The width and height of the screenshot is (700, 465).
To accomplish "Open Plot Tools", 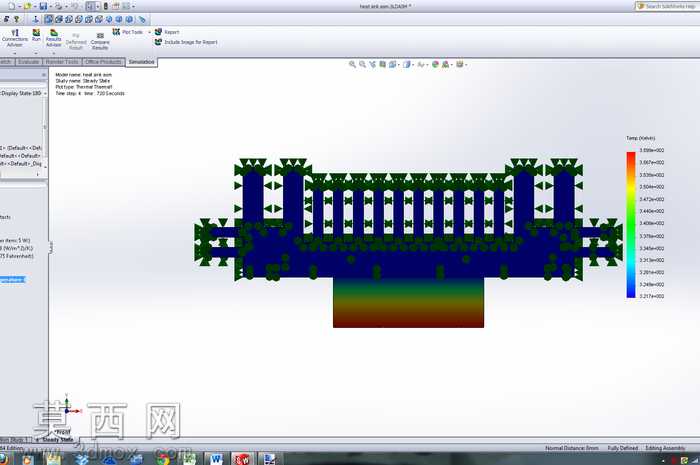I will (128, 32).
